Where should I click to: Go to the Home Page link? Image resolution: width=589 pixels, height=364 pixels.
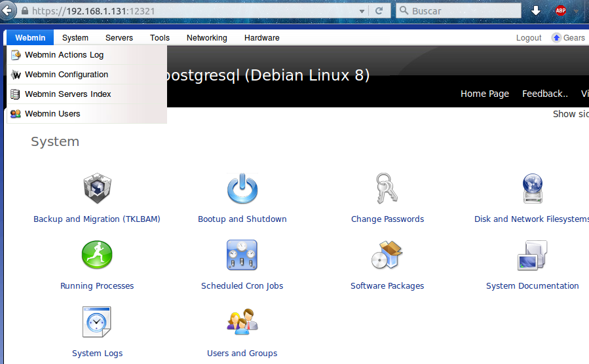tap(484, 94)
